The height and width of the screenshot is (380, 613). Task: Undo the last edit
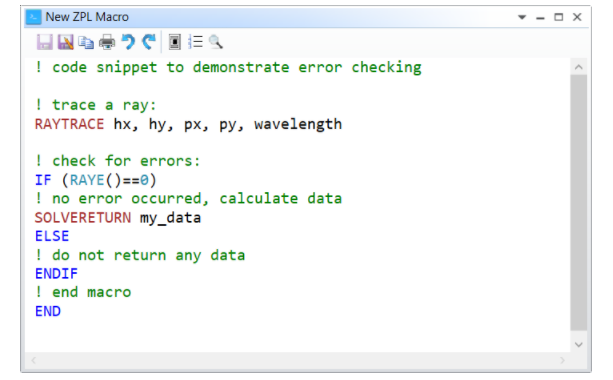[x=128, y=42]
